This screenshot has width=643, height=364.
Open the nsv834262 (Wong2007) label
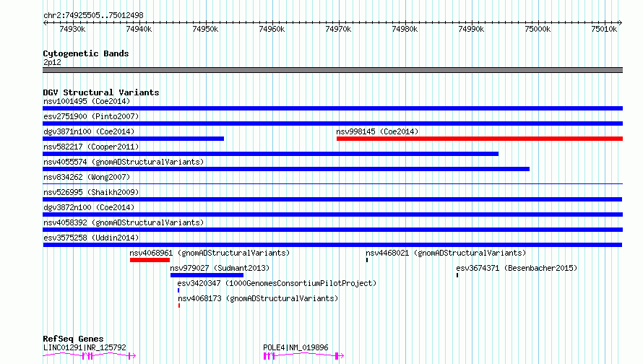(87, 177)
